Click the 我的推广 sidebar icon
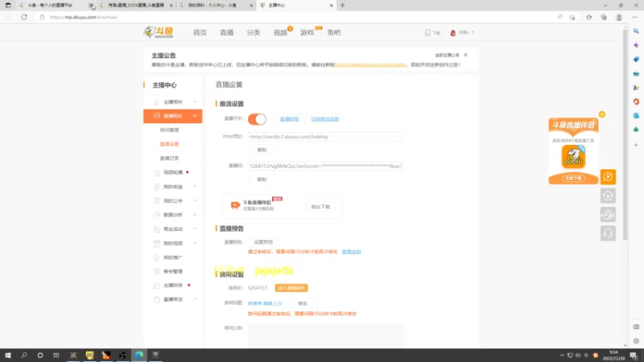The height and width of the screenshot is (362, 644). (x=156, y=257)
